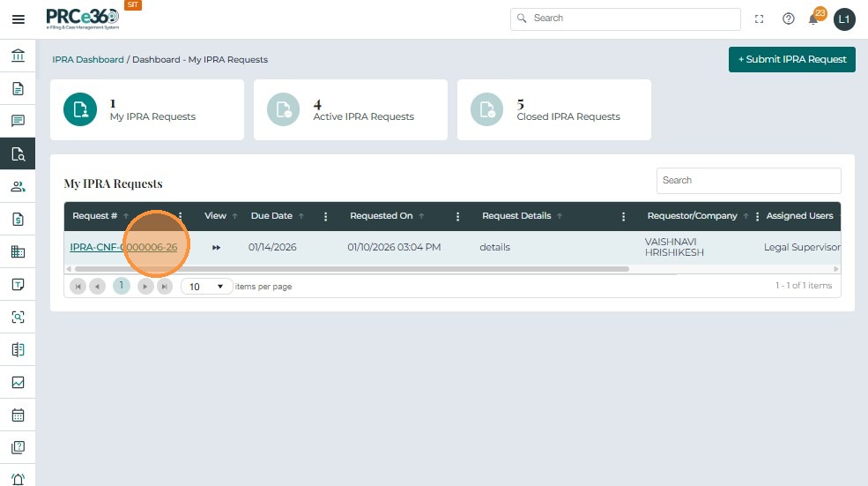Viewport: 868px width, 486px height.
Task: Open the items per page dropdown
Action: (206, 287)
